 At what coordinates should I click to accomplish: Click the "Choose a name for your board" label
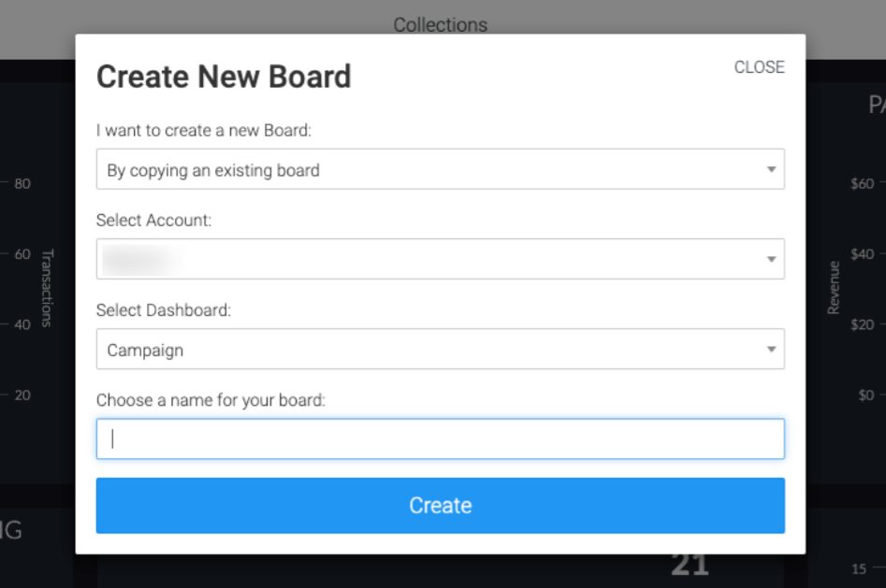coord(211,400)
